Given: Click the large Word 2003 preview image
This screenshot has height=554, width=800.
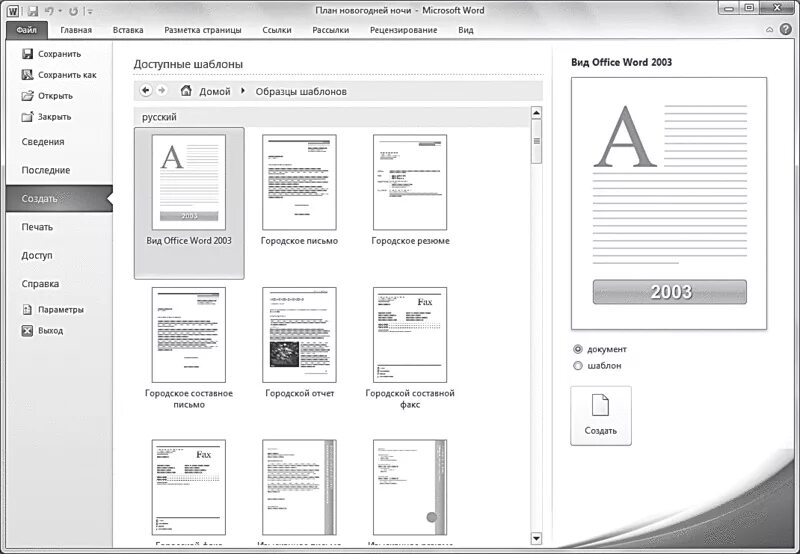Looking at the screenshot, I should click(669, 204).
